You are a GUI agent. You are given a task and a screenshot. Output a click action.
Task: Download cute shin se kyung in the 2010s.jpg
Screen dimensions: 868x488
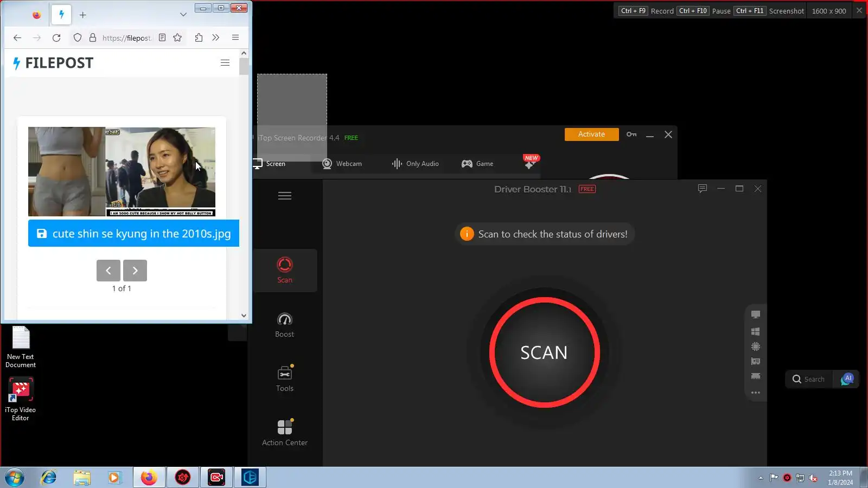coord(133,233)
